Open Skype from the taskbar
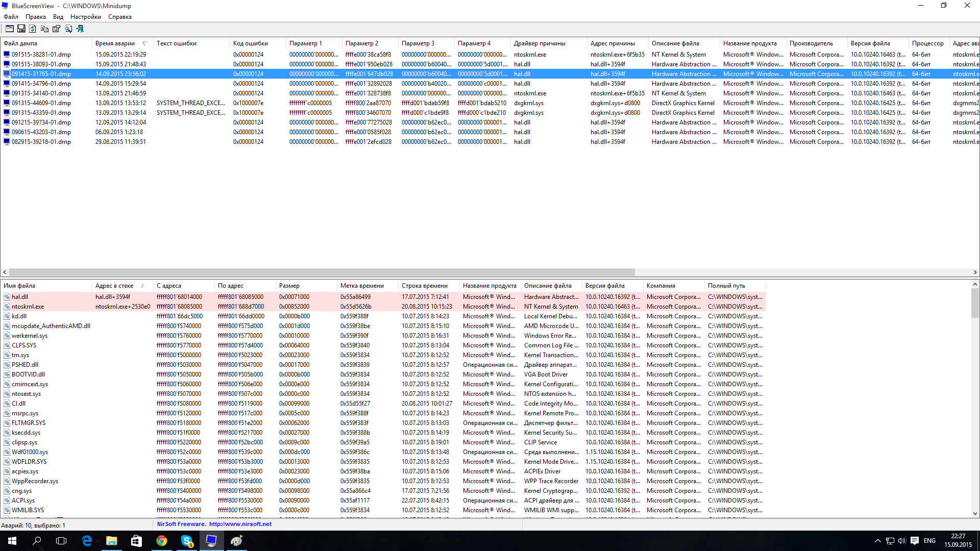Image resolution: width=980 pixels, height=551 pixels. point(187,541)
